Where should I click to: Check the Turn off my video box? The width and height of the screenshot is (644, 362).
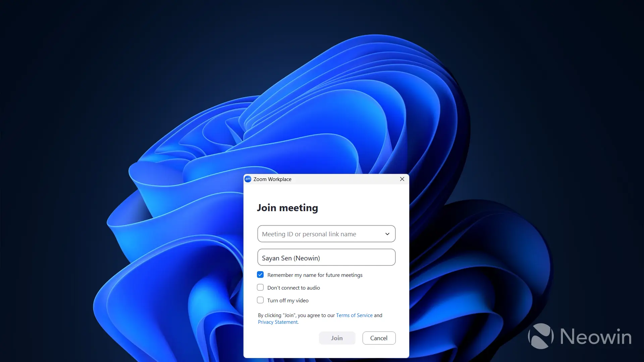click(x=260, y=300)
